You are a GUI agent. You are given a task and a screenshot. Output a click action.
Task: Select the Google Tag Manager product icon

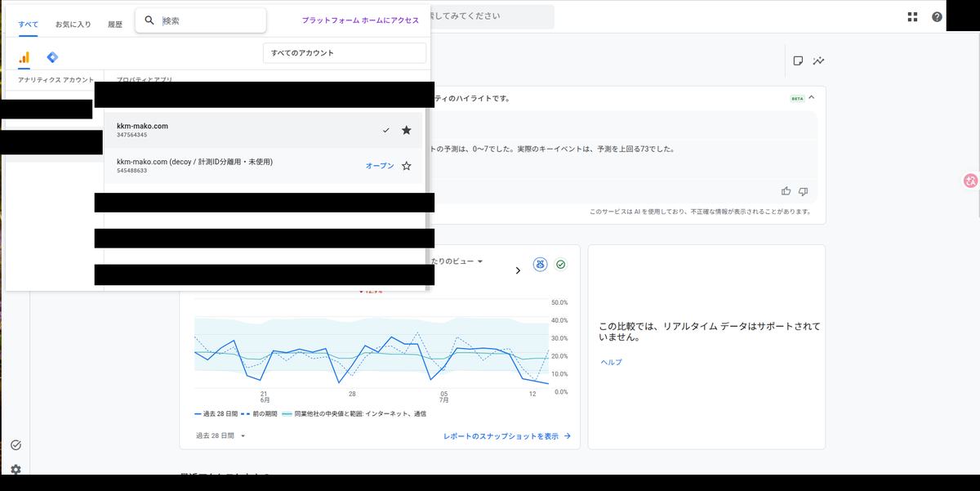click(52, 57)
